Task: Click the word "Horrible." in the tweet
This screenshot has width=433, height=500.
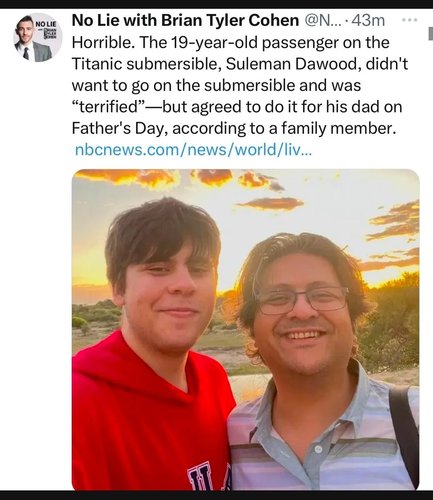Action: pyautogui.click(x=102, y=43)
